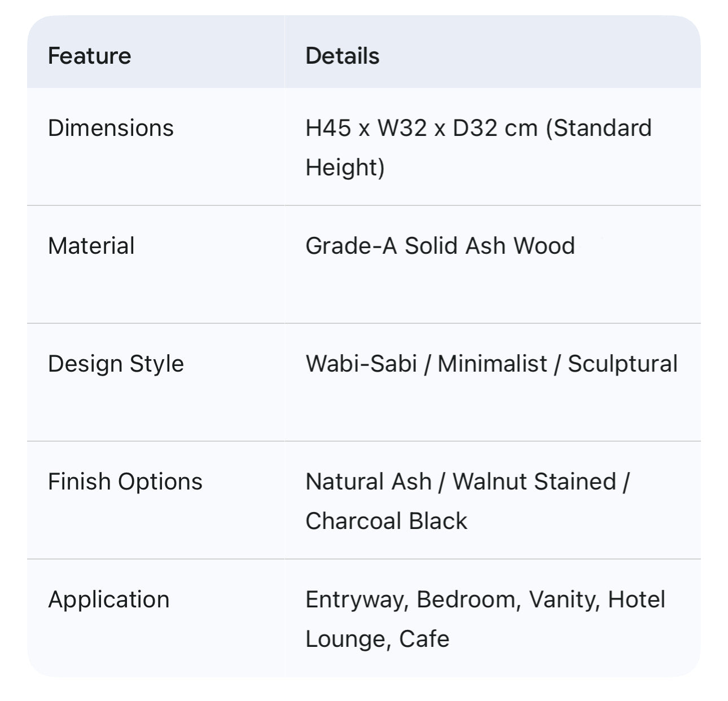Select the Minimalist design style text
This screenshot has width=728, height=701.
pyautogui.click(x=492, y=364)
